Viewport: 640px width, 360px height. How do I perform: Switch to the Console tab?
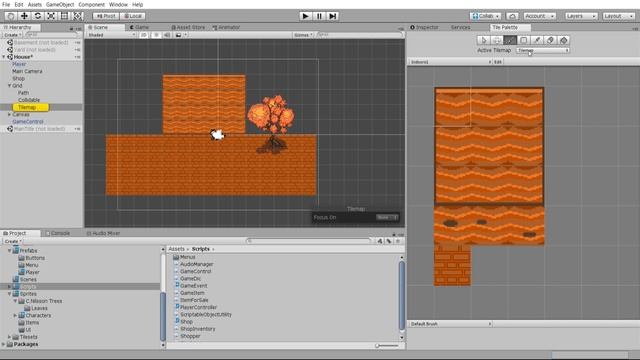tap(58, 233)
